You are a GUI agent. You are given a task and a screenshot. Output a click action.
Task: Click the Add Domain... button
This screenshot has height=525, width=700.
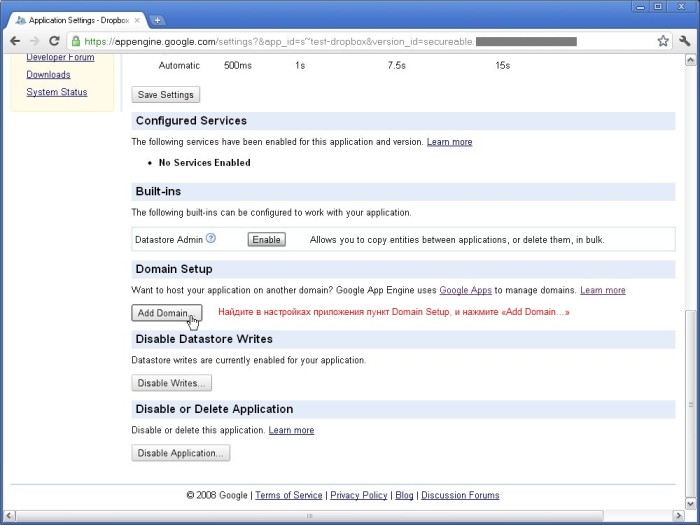167,313
